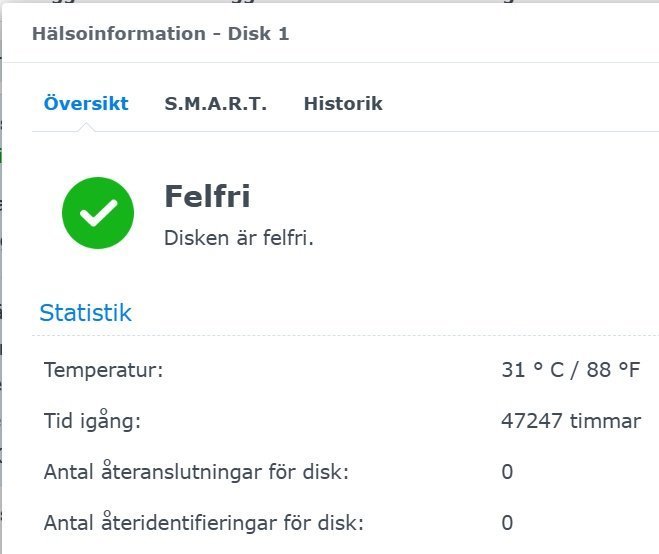Select the 'Antal återanslutningar för disk' label
659x554 pixels.
(196, 472)
